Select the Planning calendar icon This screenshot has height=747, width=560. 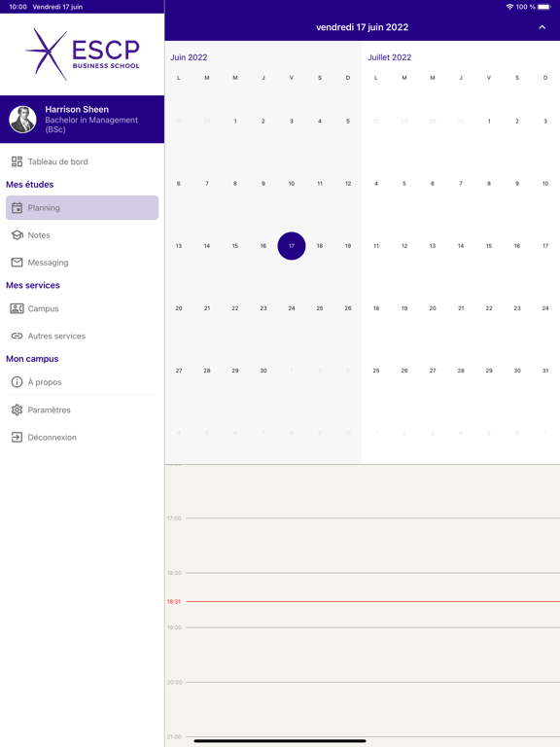point(17,208)
